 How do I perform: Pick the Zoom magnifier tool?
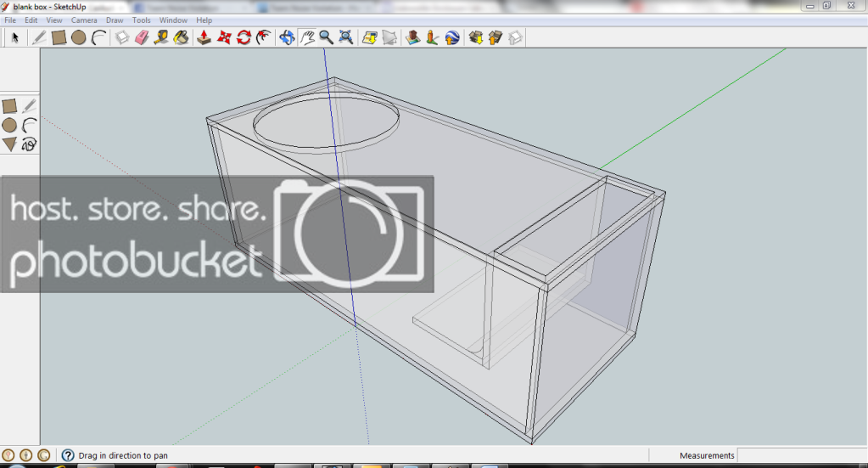pyautogui.click(x=326, y=37)
